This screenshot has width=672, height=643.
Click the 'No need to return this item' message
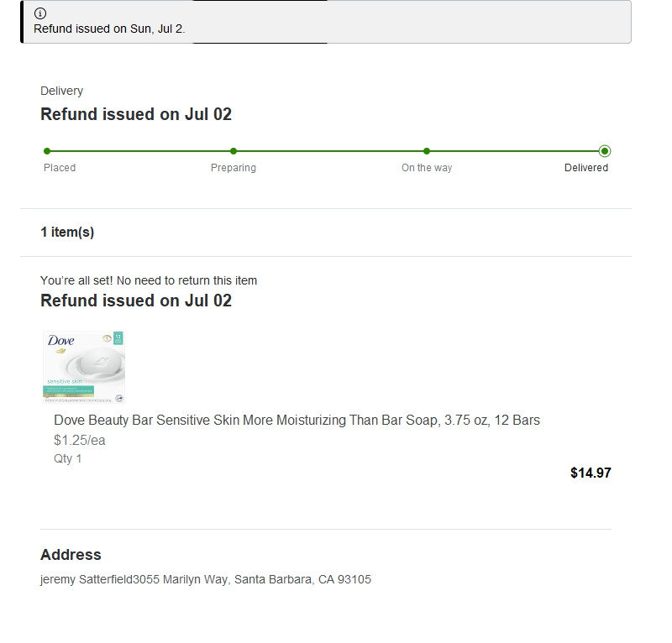click(149, 280)
